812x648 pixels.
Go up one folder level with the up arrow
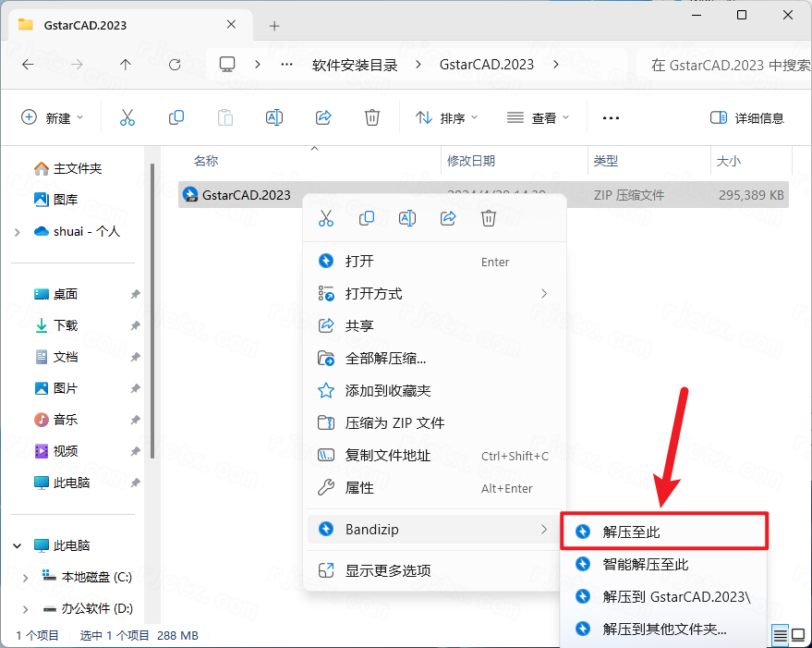[126, 65]
